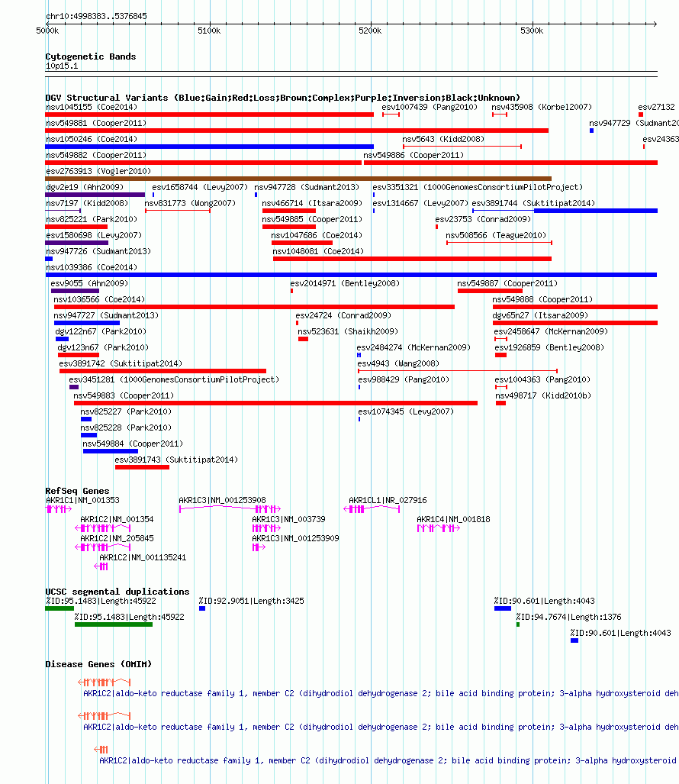Select variant nsv549881 (Cooper2011)

(96, 123)
